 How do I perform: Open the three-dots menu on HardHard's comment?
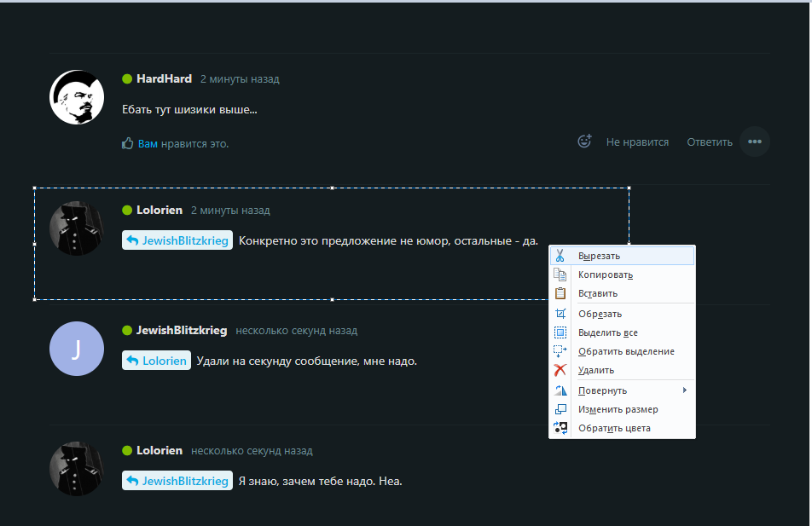(755, 142)
